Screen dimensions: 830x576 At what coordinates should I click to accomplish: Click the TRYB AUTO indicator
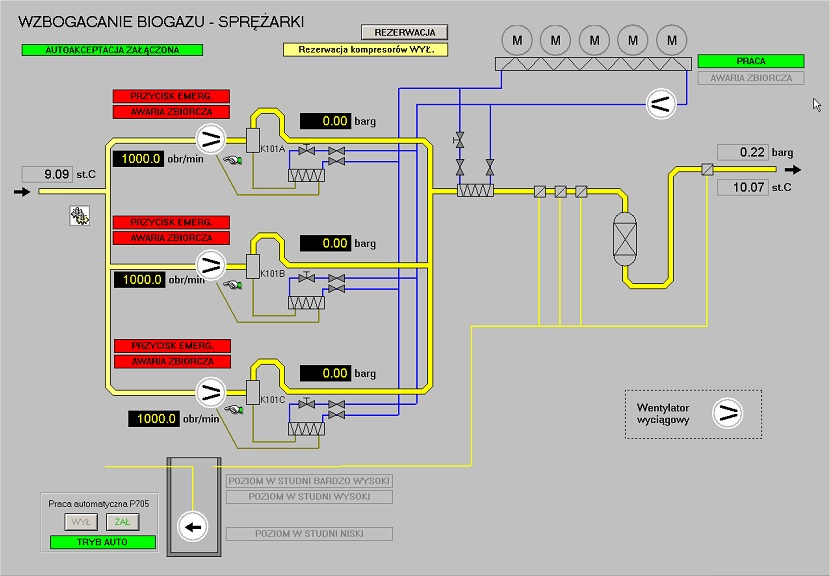coord(103,542)
